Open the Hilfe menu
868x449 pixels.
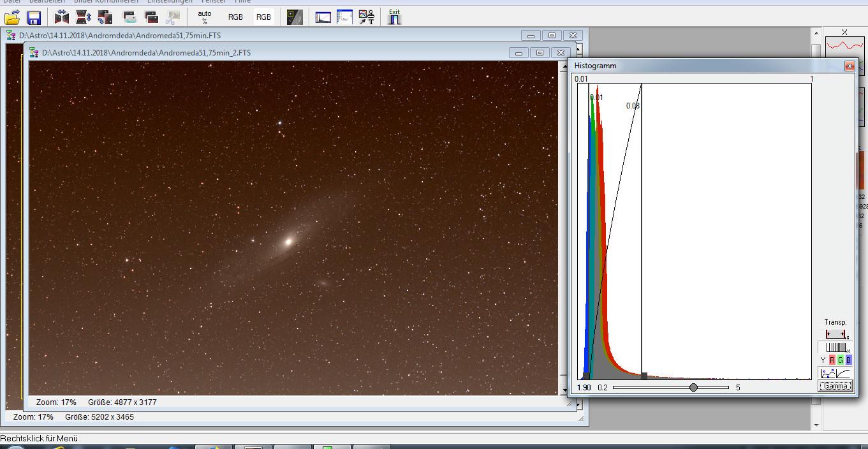tap(243, 2)
